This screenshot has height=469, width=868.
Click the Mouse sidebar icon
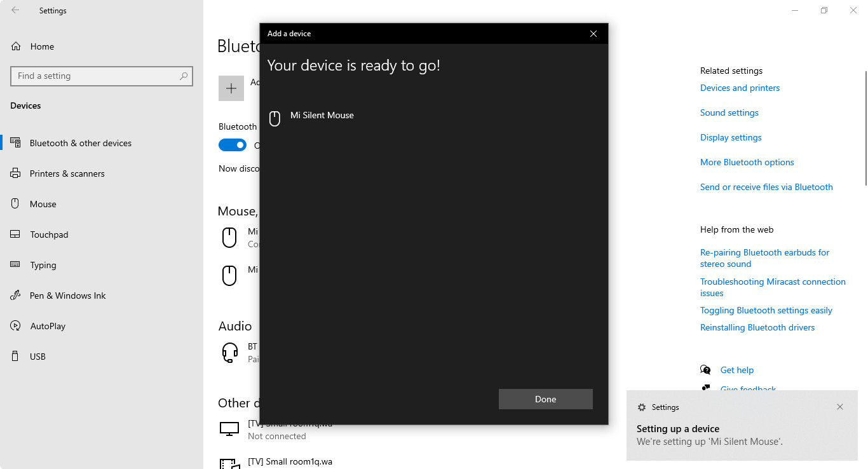point(16,204)
